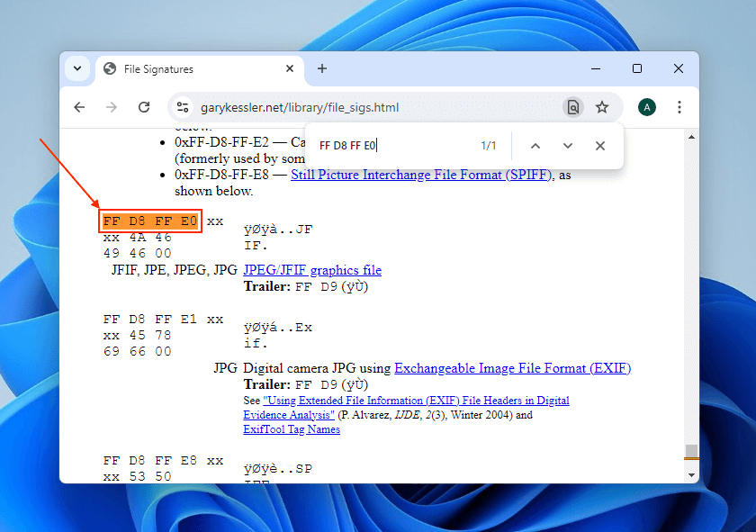Reload the page with the refresh icon
The width and height of the screenshot is (756, 532).
click(x=144, y=107)
